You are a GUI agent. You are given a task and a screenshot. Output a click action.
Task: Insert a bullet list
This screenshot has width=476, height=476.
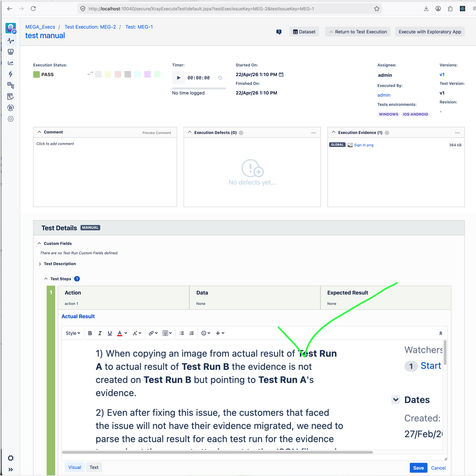click(182, 333)
